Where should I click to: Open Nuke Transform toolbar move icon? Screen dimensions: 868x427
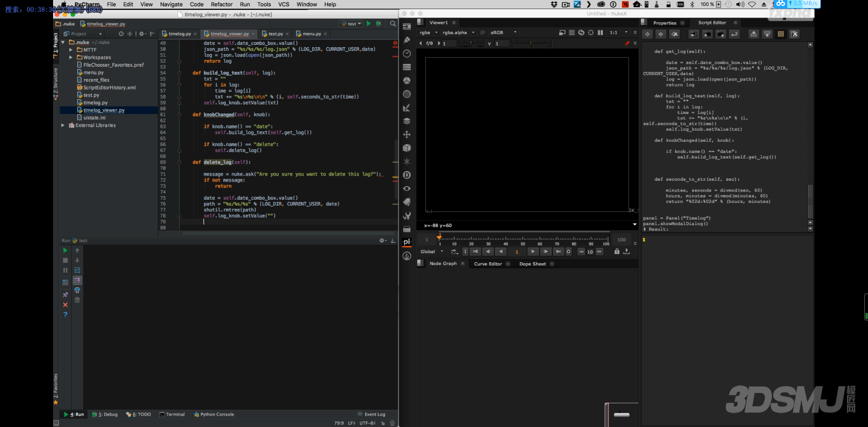tap(407, 135)
